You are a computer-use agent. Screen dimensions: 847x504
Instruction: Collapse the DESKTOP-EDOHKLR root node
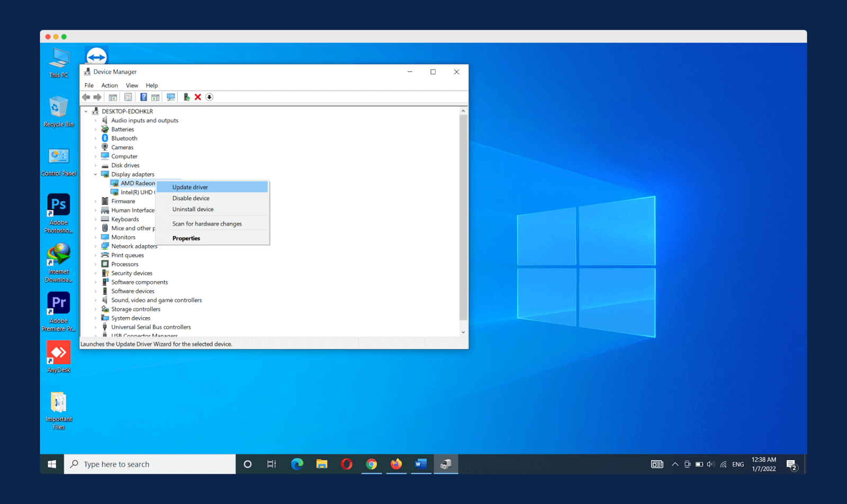(86, 112)
